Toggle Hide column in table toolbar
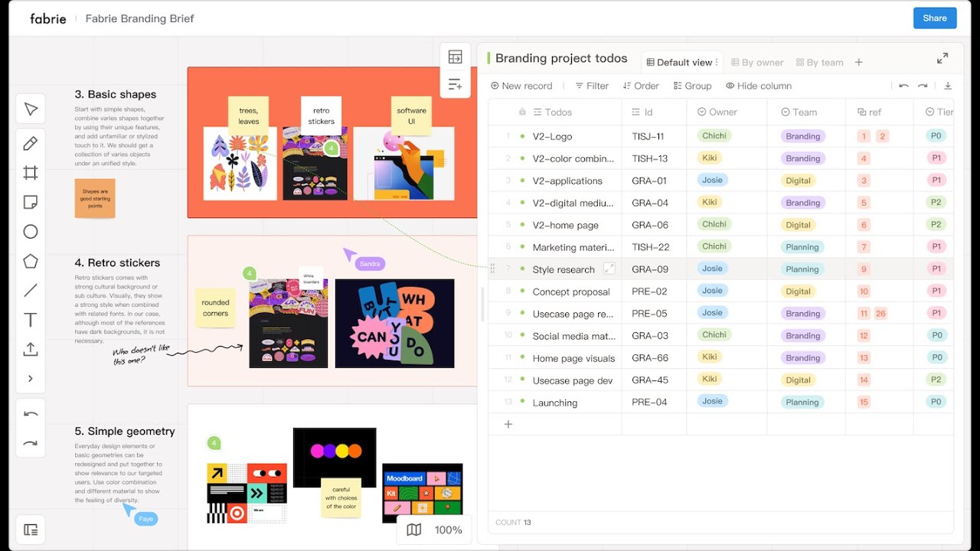This screenshot has height=551, width=980. tap(759, 86)
